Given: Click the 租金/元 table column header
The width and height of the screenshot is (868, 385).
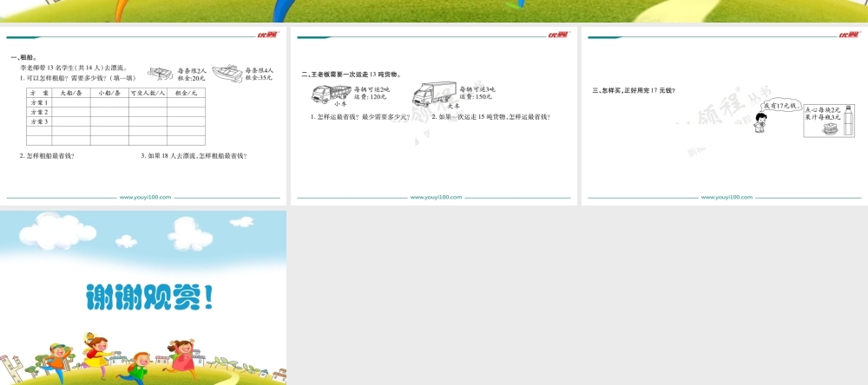Looking at the screenshot, I should [x=186, y=93].
